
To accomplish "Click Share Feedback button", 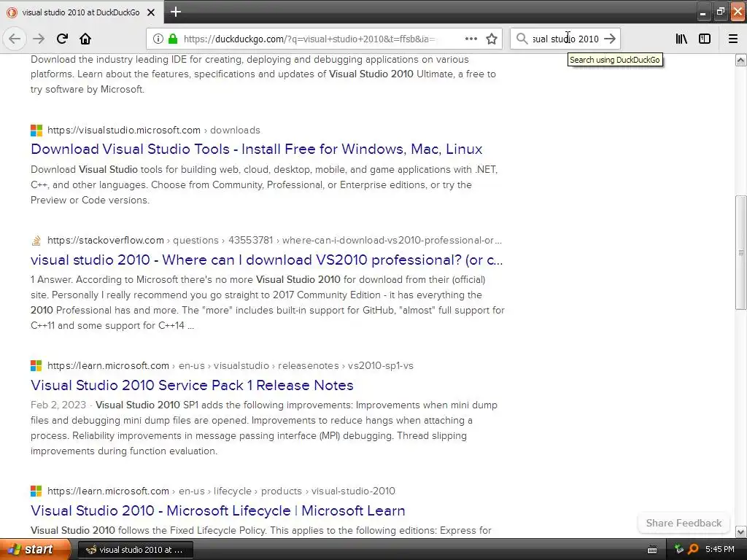I will click(x=684, y=523).
